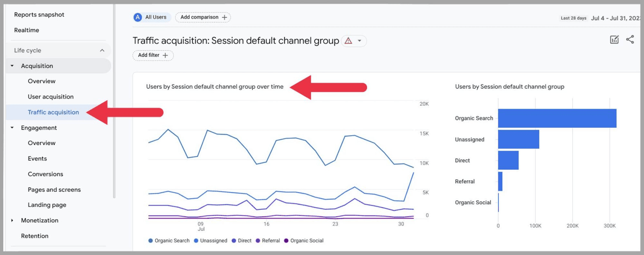Open Reports snapshot
This screenshot has width=644, height=255.
pos(39,15)
